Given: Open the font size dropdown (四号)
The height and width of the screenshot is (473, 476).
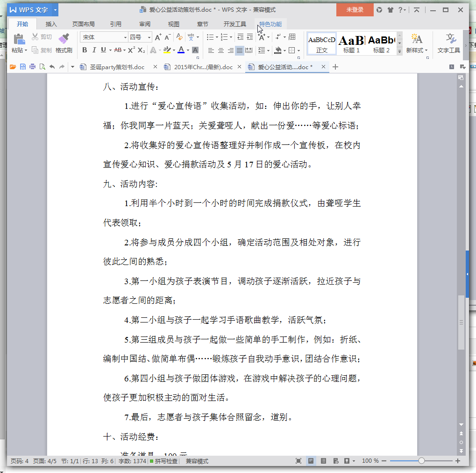Looking at the screenshot, I should pos(149,37).
